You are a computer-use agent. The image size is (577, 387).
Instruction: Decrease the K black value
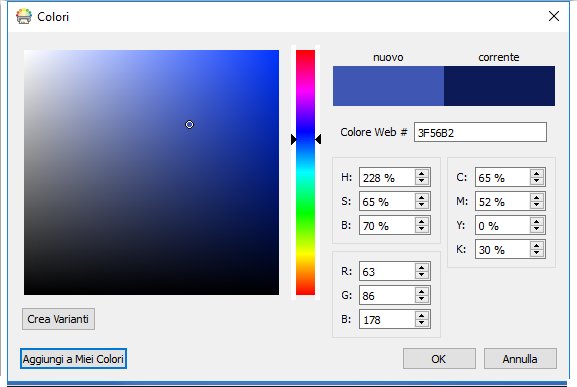[537, 253]
